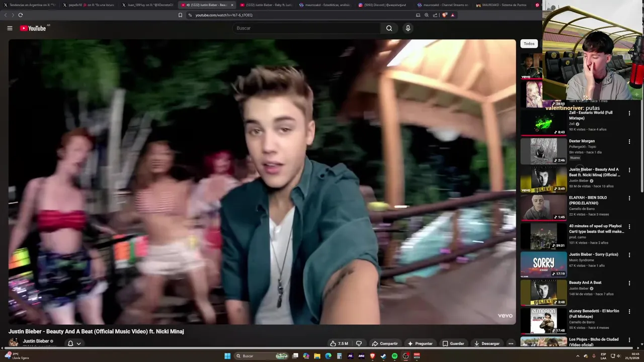644x362 pixels.
Task: Open eLuney Benedetti El Morfón thumbnail
Action: click(x=543, y=321)
